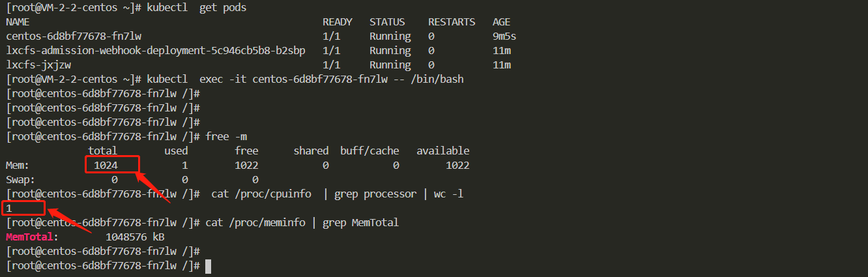The height and width of the screenshot is (277, 868).
Task: Click the NAME column header
Action: [18, 22]
